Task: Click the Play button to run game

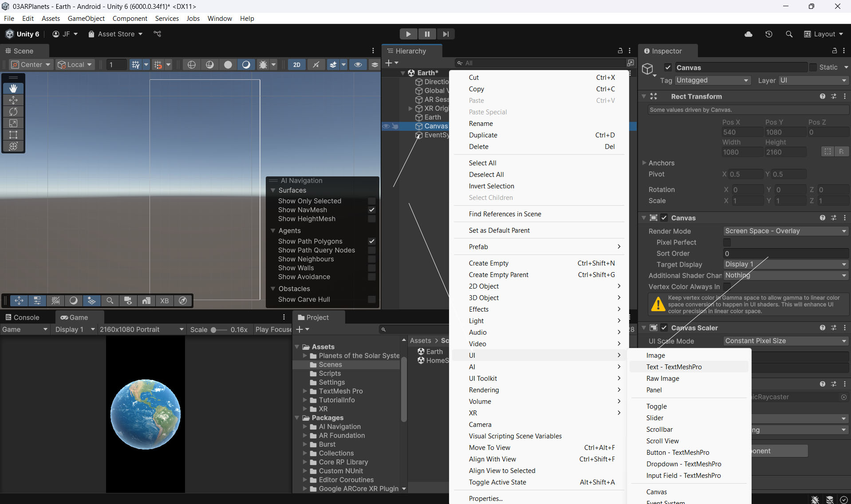Action: tap(408, 34)
